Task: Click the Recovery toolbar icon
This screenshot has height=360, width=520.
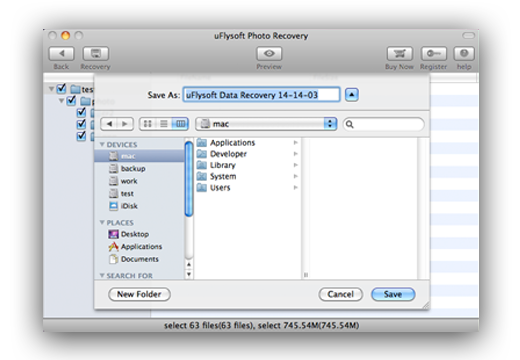Action: 96,53
